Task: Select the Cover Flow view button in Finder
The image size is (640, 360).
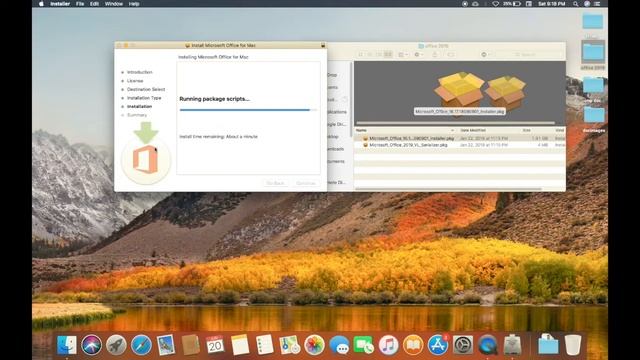Action: coord(388,54)
